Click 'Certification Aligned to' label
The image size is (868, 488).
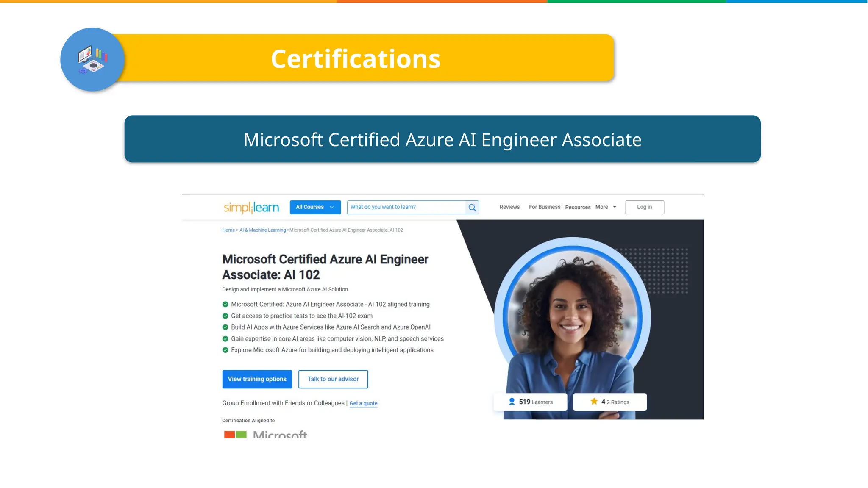tap(248, 421)
